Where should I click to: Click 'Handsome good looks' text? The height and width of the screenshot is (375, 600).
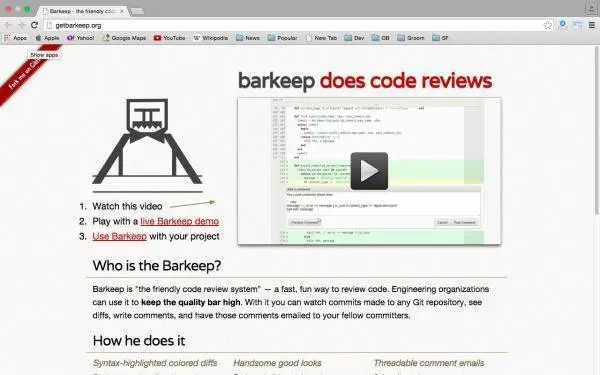point(277,363)
